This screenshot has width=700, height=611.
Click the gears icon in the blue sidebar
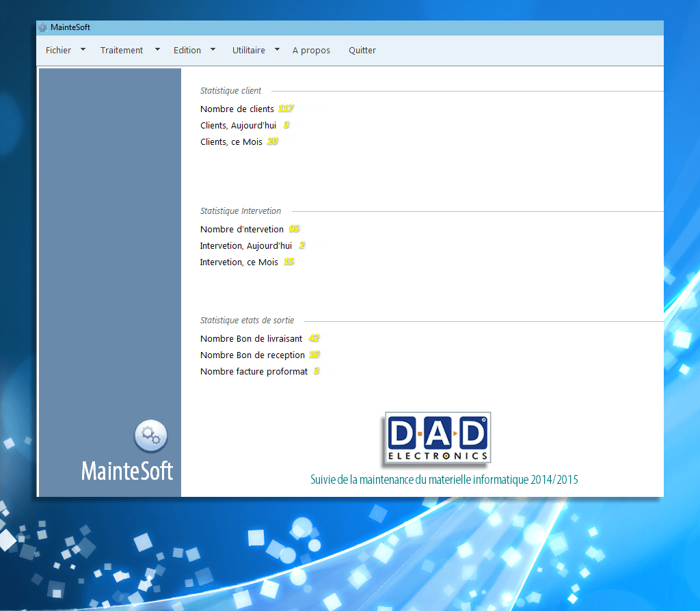click(x=151, y=436)
